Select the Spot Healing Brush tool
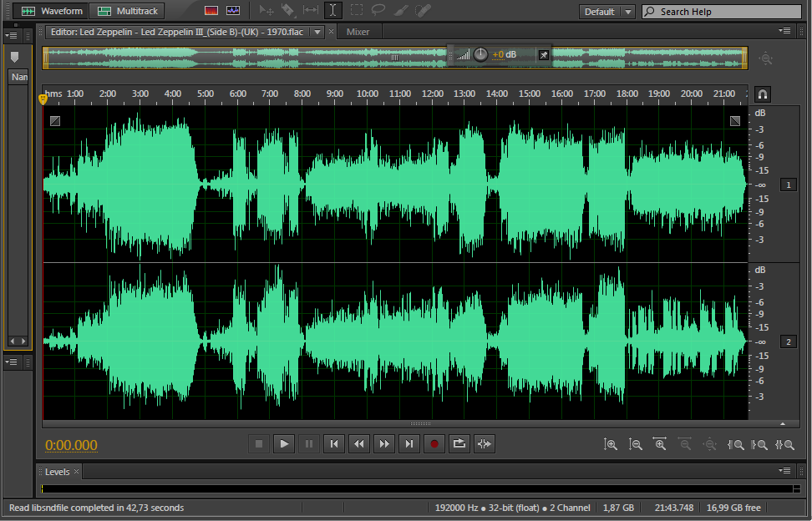Viewport: 812px width, 521px height. click(x=423, y=10)
